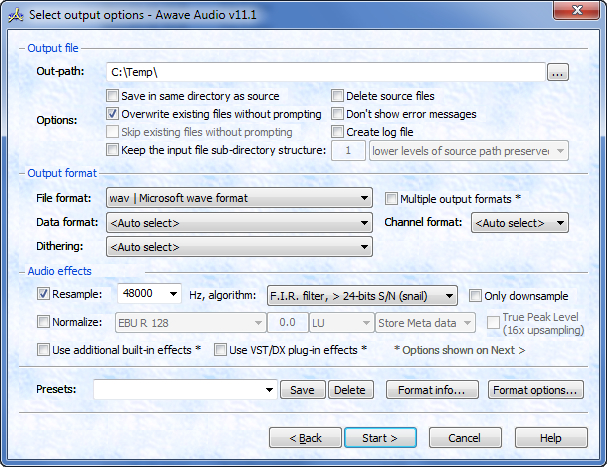607x467 pixels.
Task: Open Format options dialog
Action: tap(536, 390)
